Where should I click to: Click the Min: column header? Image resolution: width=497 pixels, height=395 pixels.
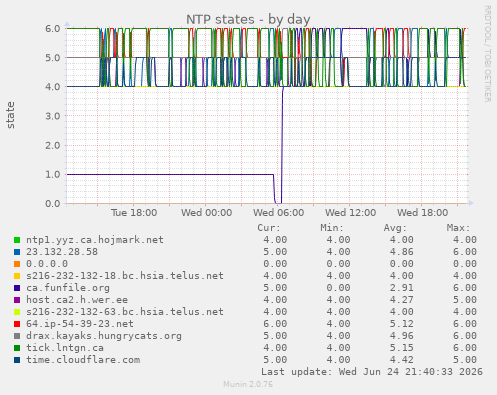(x=332, y=228)
